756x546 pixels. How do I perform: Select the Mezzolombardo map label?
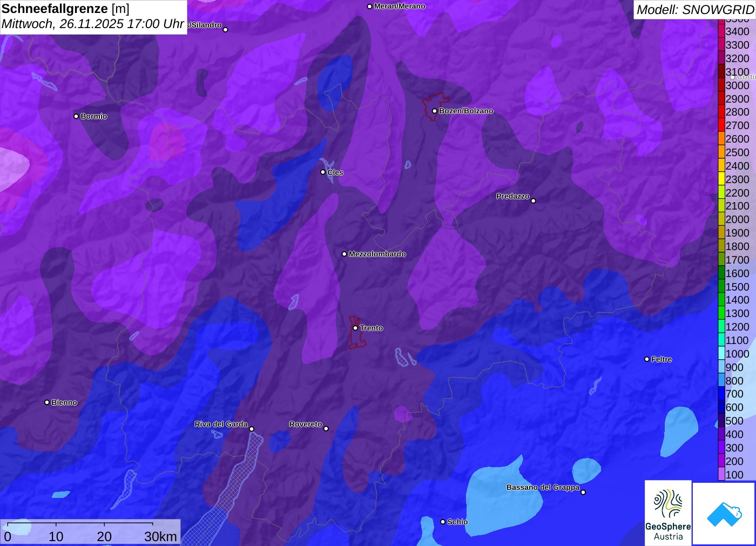click(x=377, y=254)
